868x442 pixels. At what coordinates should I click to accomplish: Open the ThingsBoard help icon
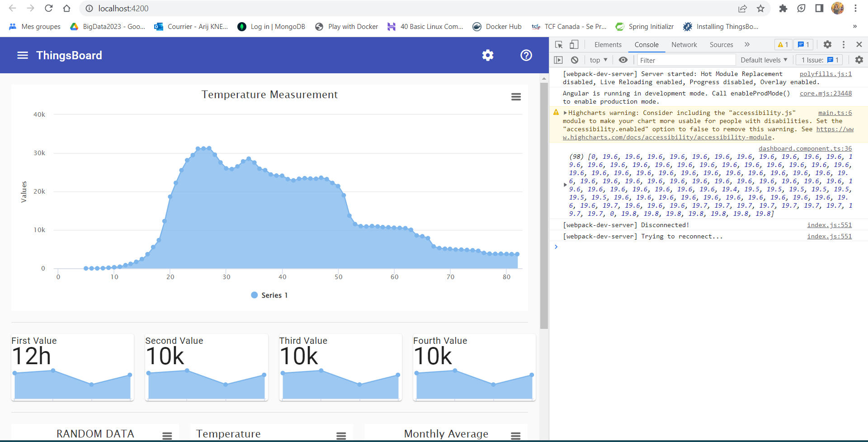point(526,55)
